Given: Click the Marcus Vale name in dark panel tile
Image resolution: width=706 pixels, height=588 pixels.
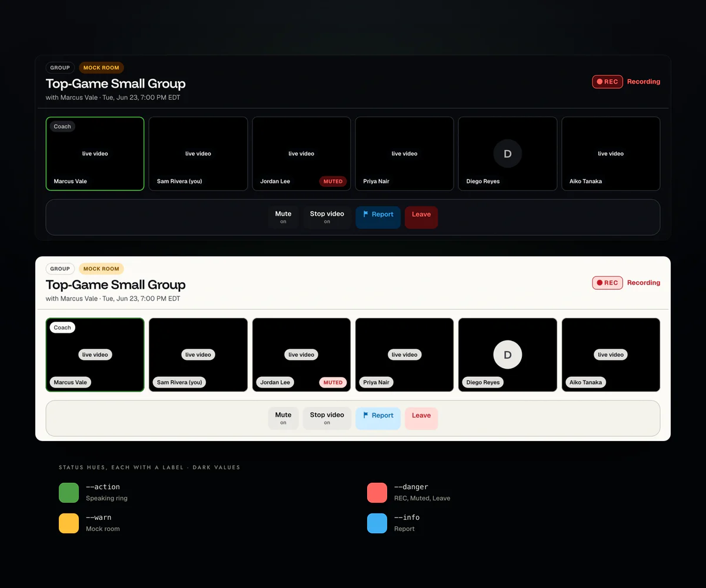Looking at the screenshot, I should pyautogui.click(x=71, y=181).
